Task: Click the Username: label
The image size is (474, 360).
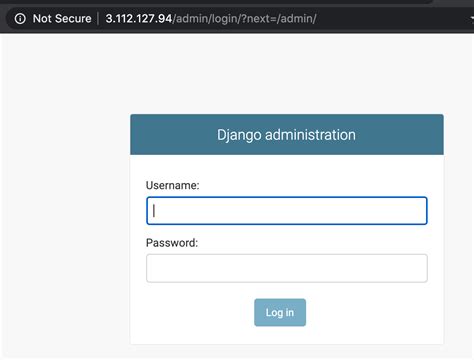Action: (172, 185)
